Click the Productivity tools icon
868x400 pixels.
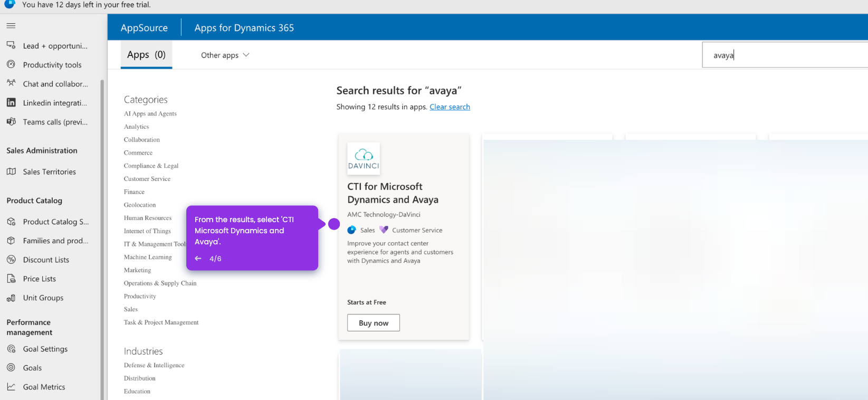11,64
